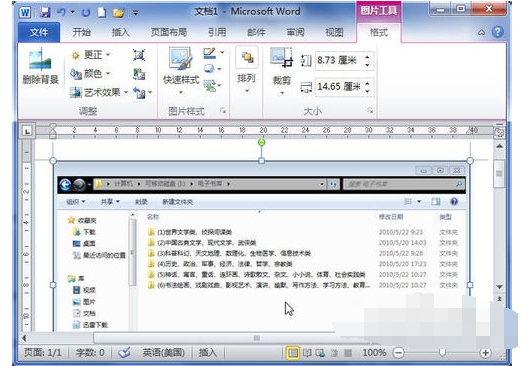
Task: Expand the undo history dropdown arrow
Action: tap(72, 13)
